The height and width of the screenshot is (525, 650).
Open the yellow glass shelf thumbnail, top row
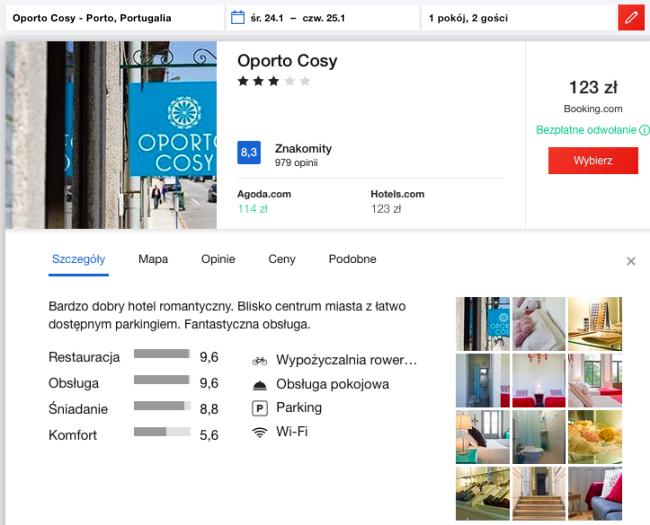point(595,324)
